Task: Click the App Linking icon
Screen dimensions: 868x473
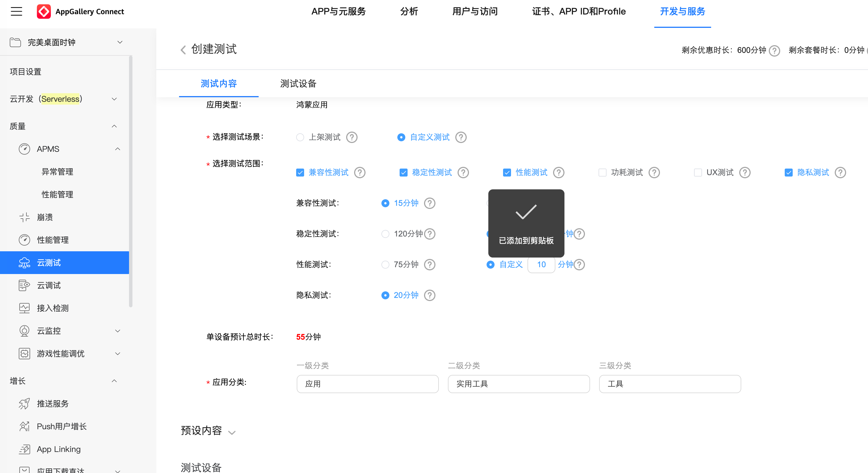Action: click(24, 449)
